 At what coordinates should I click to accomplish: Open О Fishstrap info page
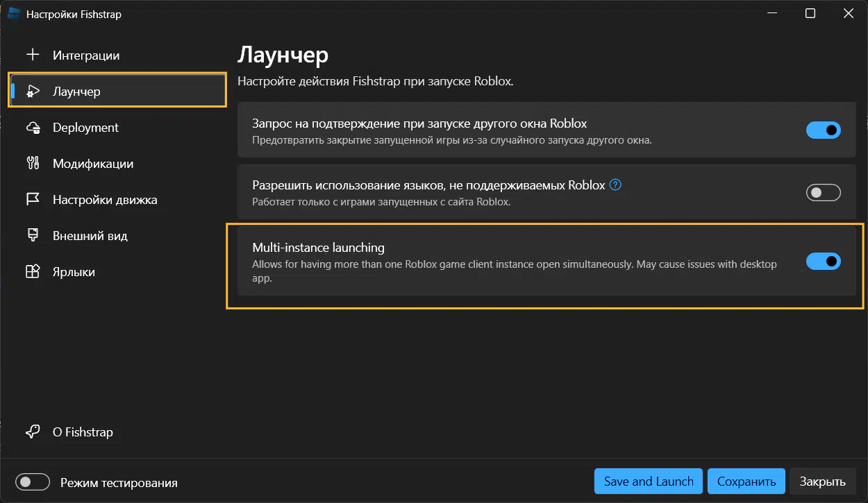[x=117, y=432]
